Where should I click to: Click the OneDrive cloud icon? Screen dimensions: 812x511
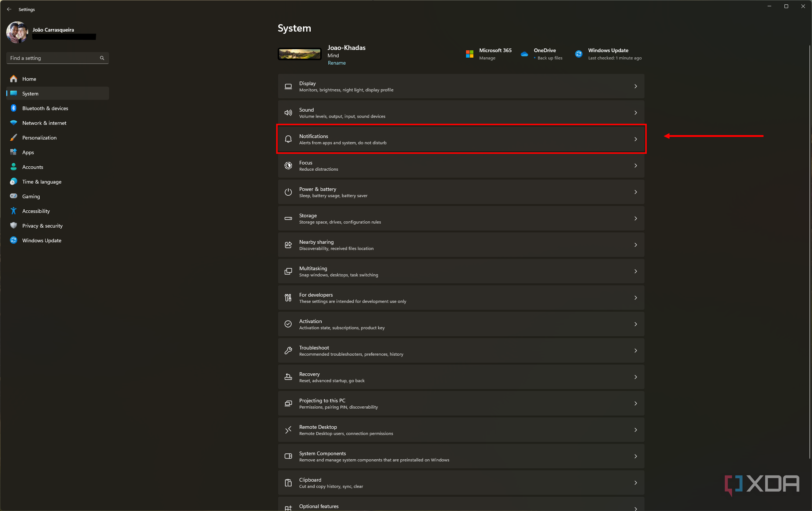click(x=524, y=54)
